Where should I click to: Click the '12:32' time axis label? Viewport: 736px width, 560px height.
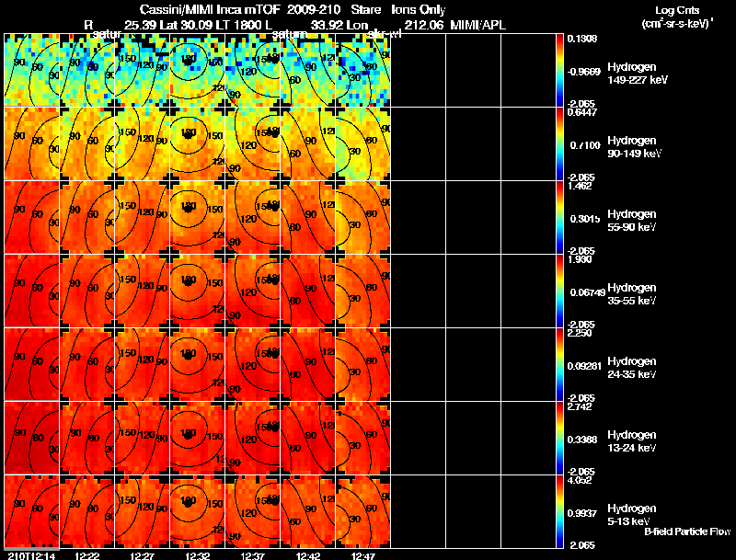pyautogui.click(x=198, y=555)
